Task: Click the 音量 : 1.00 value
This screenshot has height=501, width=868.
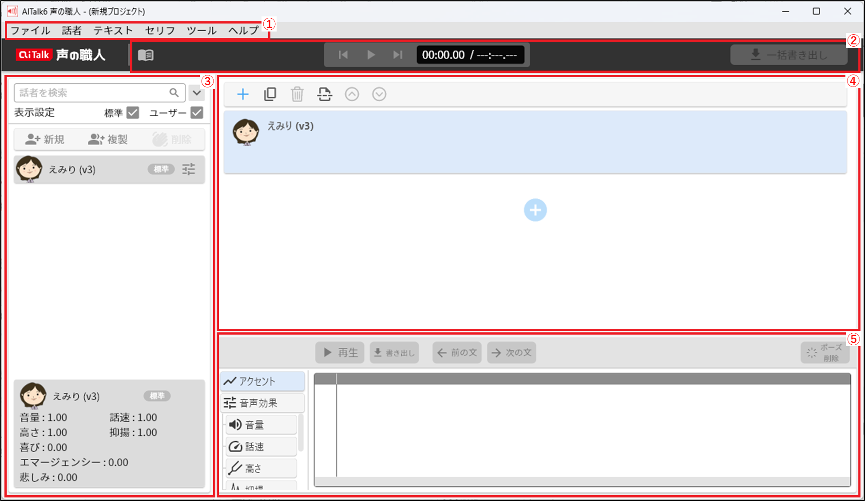Action: coord(44,418)
